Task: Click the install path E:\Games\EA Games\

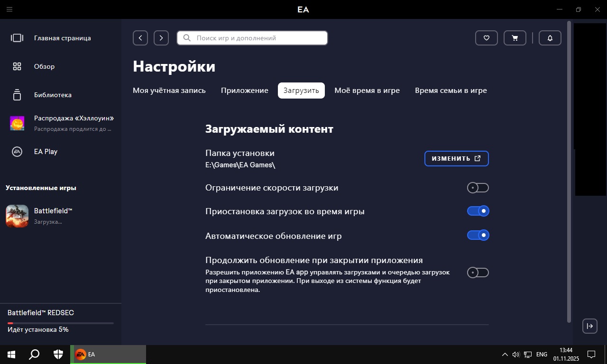Action: (240, 165)
